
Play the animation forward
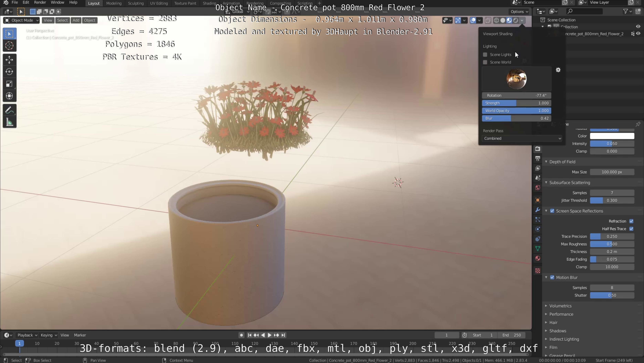(x=269, y=335)
